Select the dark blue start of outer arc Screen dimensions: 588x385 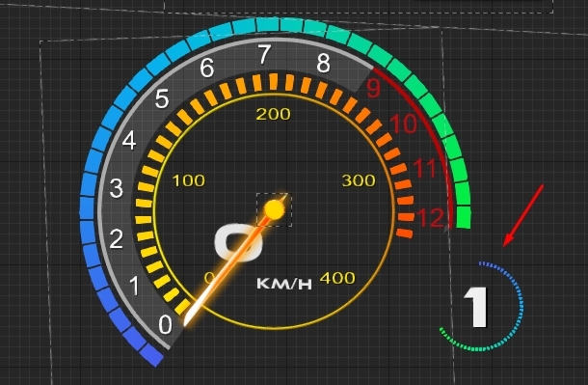151,355
